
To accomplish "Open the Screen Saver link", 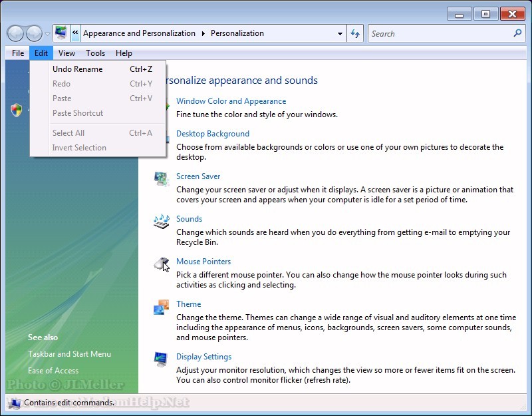I will click(x=198, y=176).
